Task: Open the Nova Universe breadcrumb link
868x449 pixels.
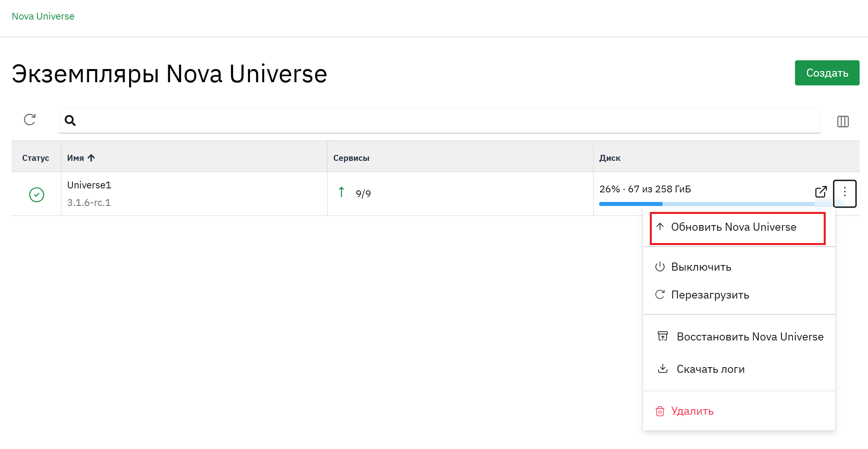Action: 43,16
